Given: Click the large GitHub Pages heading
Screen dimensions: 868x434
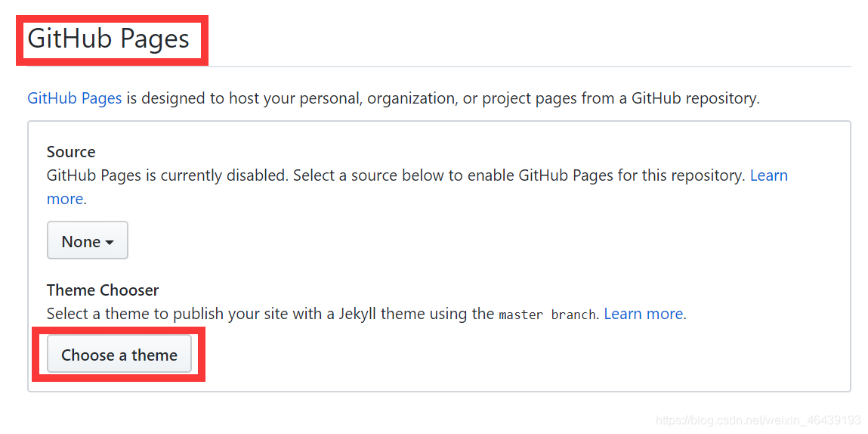Looking at the screenshot, I should pos(109,39).
